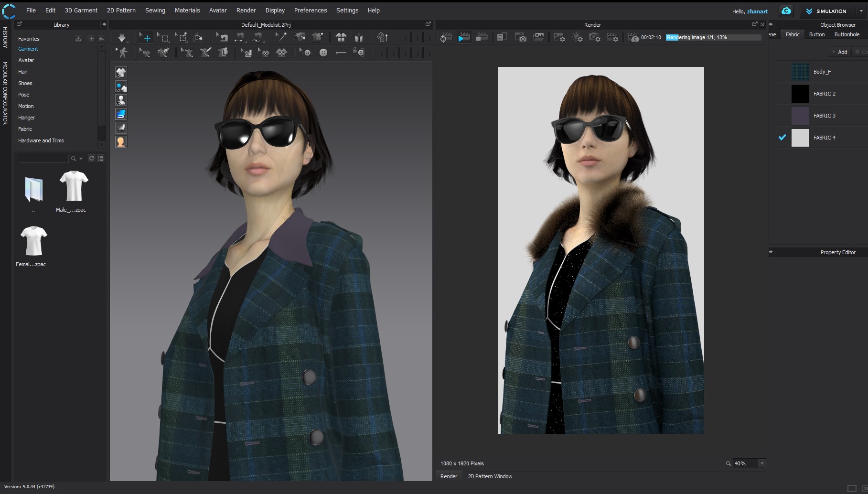Click the Simulate down-arrow tool
This screenshot has height=494, width=868.
tap(122, 38)
